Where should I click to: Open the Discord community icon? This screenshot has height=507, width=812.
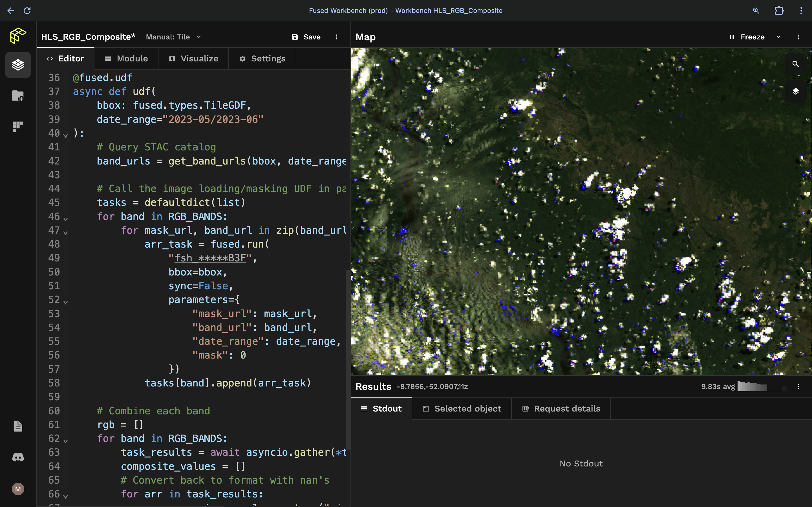pyautogui.click(x=18, y=457)
